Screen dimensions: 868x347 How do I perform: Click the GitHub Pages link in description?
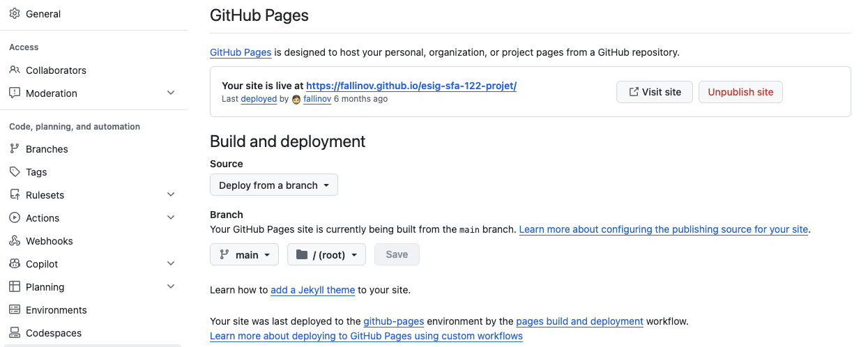click(241, 52)
